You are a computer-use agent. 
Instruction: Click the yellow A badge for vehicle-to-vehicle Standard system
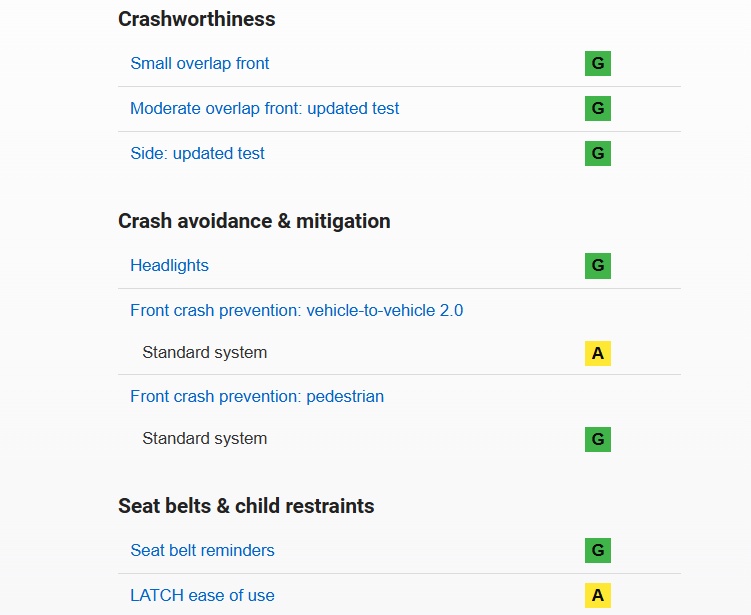click(x=598, y=353)
